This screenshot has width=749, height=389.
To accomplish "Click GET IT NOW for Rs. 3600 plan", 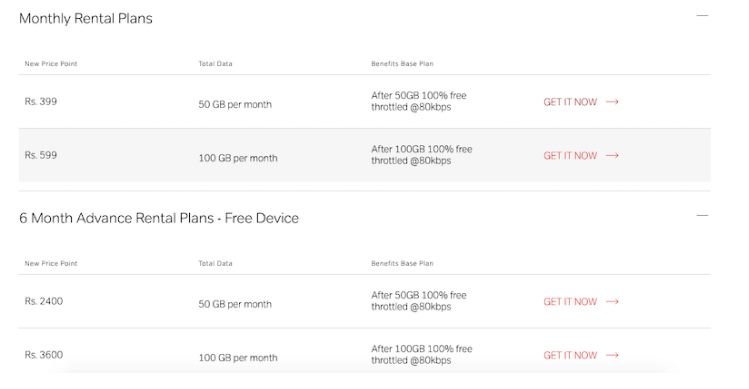I will [570, 355].
